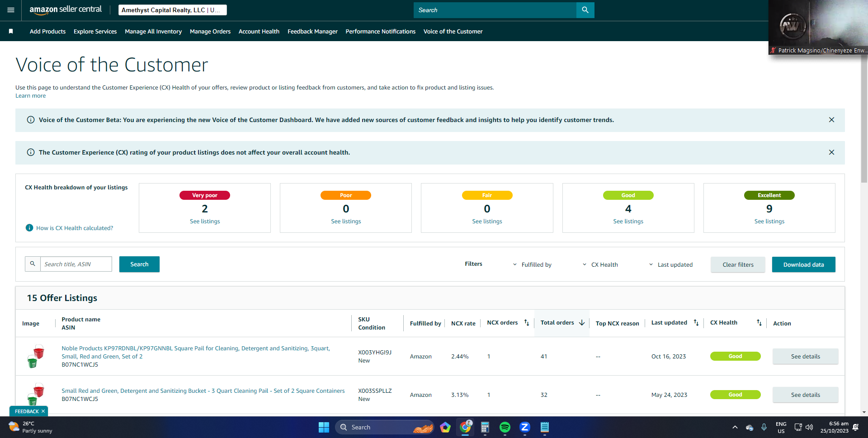Close the FEEDBACK tab with its X
868x438 pixels.
(43, 411)
